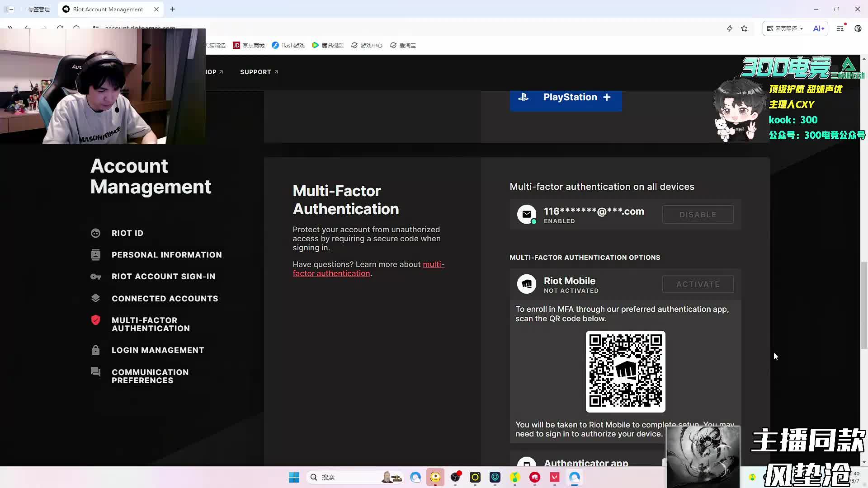This screenshot has height=488, width=868.
Task: Click the Communication Preferences chat icon
Action: click(95, 372)
